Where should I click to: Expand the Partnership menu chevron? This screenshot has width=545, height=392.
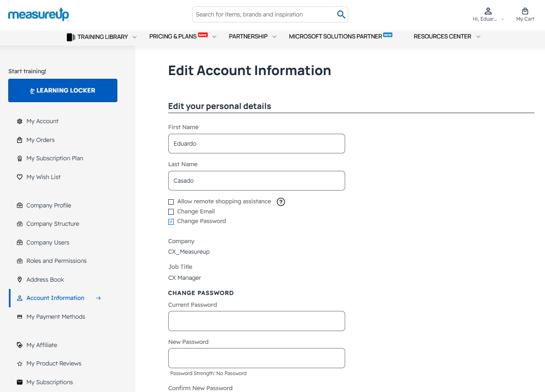pyautogui.click(x=274, y=37)
